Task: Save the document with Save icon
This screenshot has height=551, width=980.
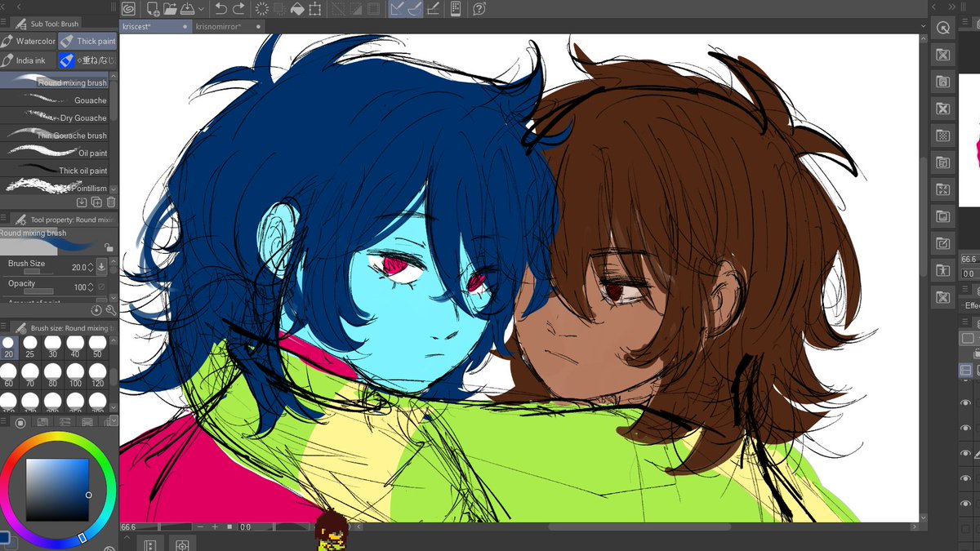Action: coord(188,9)
